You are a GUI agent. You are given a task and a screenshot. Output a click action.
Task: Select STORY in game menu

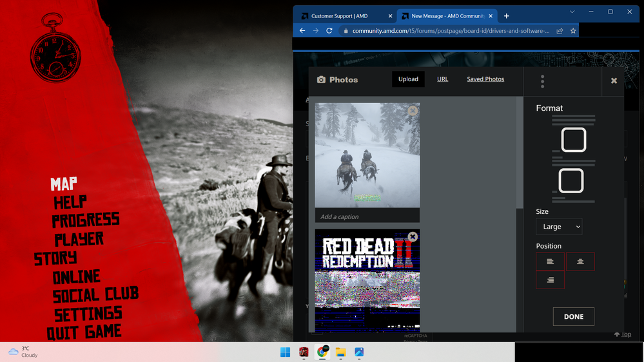pos(55,258)
